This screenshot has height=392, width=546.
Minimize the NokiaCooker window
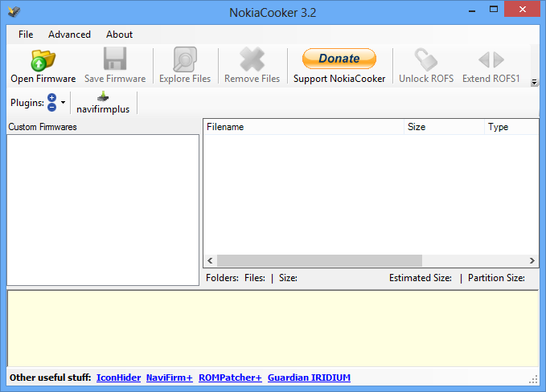pyautogui.click(x=472, y=10)
